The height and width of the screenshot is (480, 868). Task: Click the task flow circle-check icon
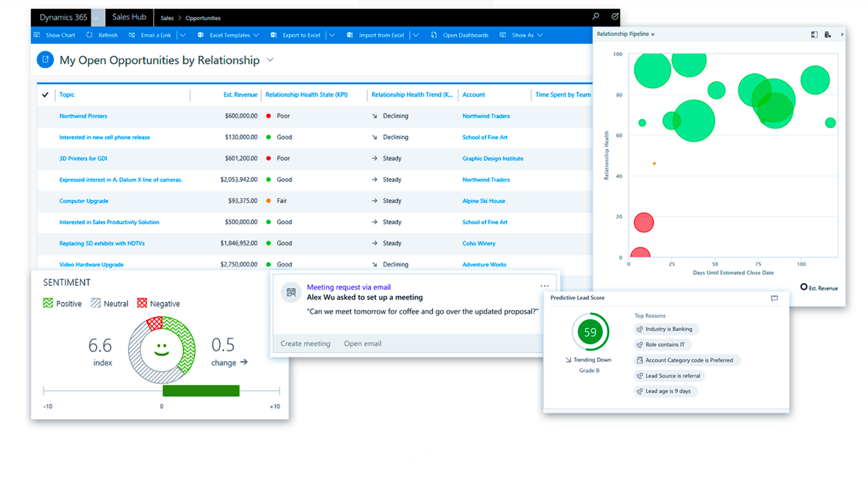(615, 16)
